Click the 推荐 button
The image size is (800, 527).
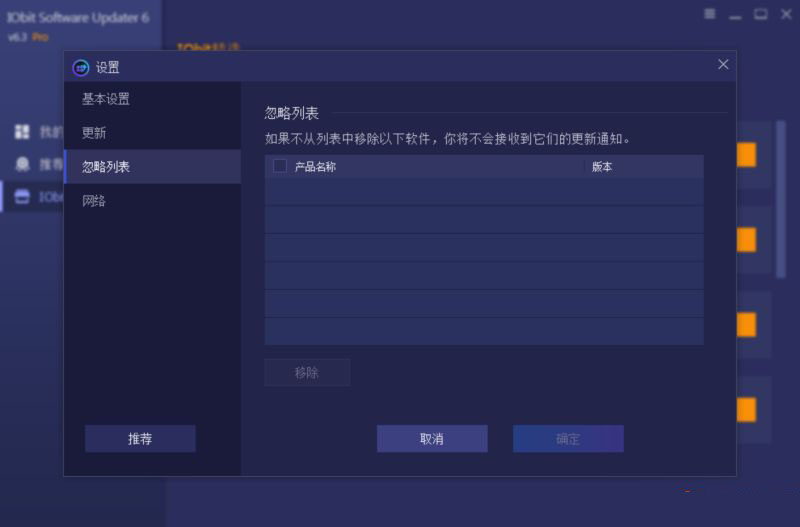(x=140, y=439)
